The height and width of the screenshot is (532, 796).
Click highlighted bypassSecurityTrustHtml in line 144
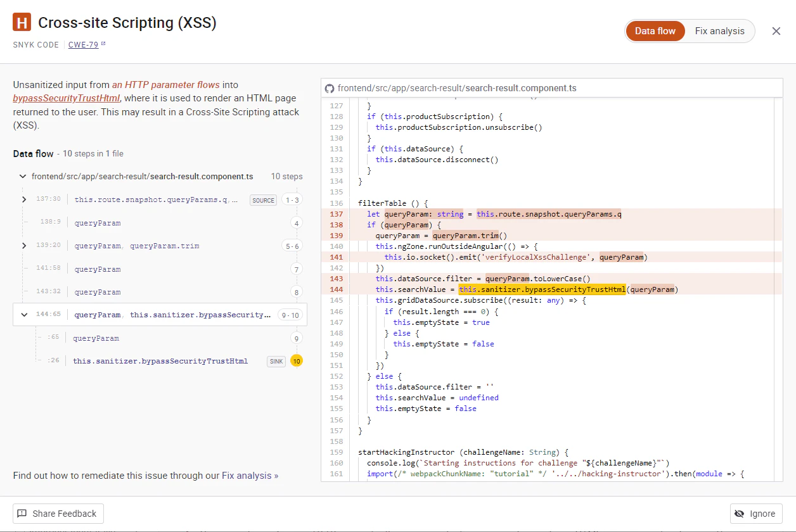coord(542,289)
